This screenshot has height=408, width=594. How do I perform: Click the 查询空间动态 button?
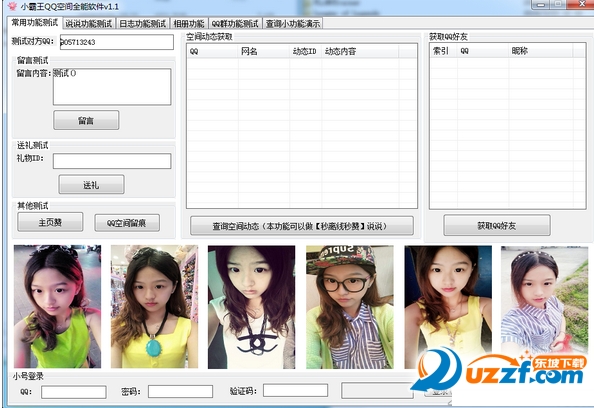(x=302, y=226)
